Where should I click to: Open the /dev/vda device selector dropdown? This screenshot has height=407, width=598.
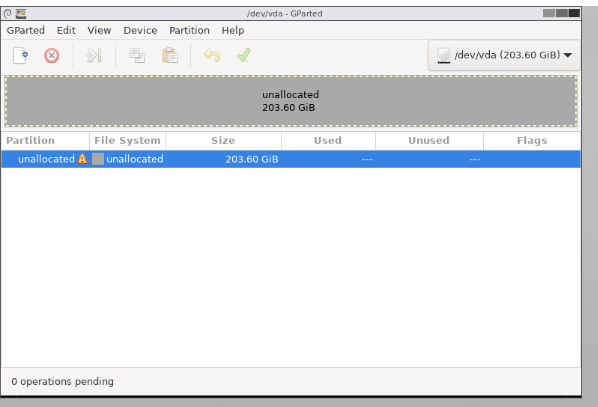click(504, 55)
